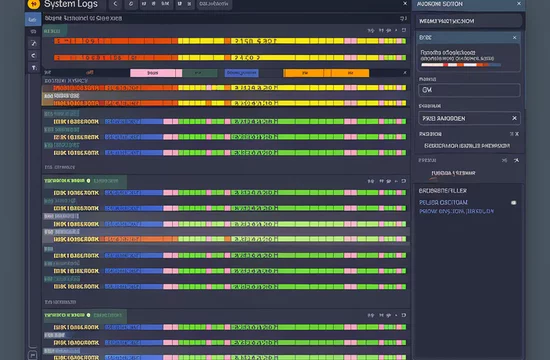The image size is (550, 360).
Task: Click the red-white progress bar in the right panel card
Action: click(x=461, y=65)
